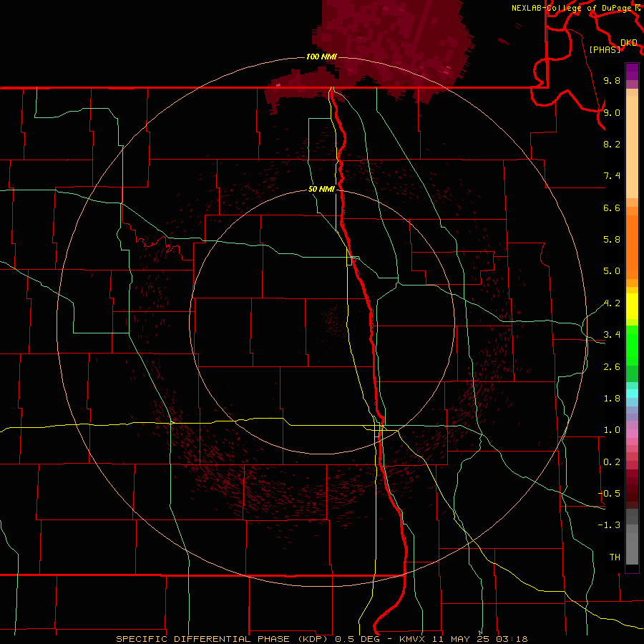Click the yellow segment of the color bar

(x=632, y=306)
